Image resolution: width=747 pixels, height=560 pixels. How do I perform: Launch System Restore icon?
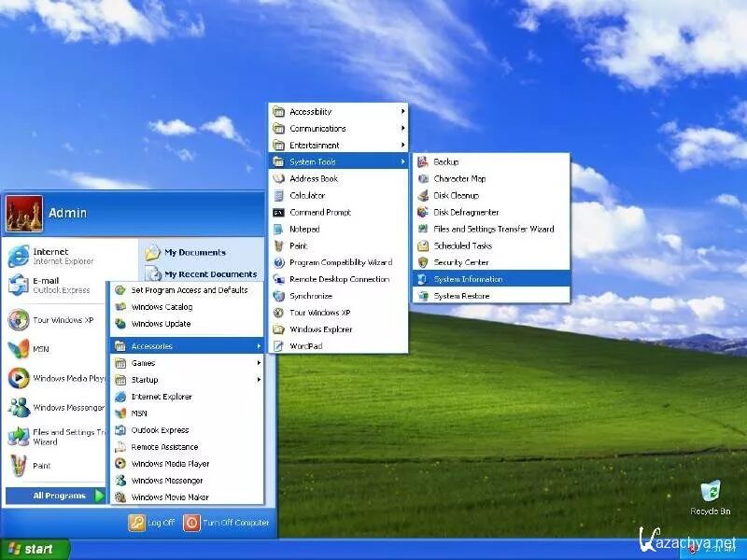click(x=423, y=296)
